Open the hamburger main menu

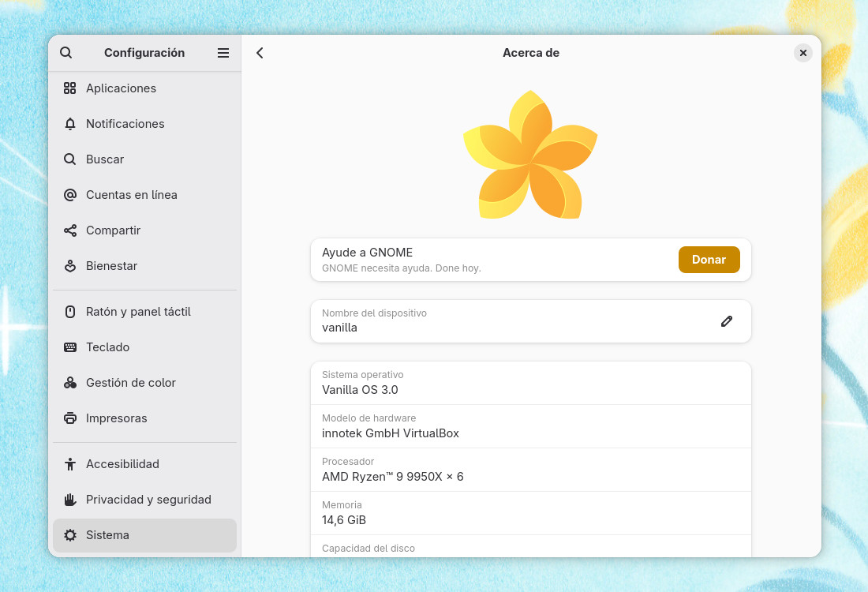point(223,53)
